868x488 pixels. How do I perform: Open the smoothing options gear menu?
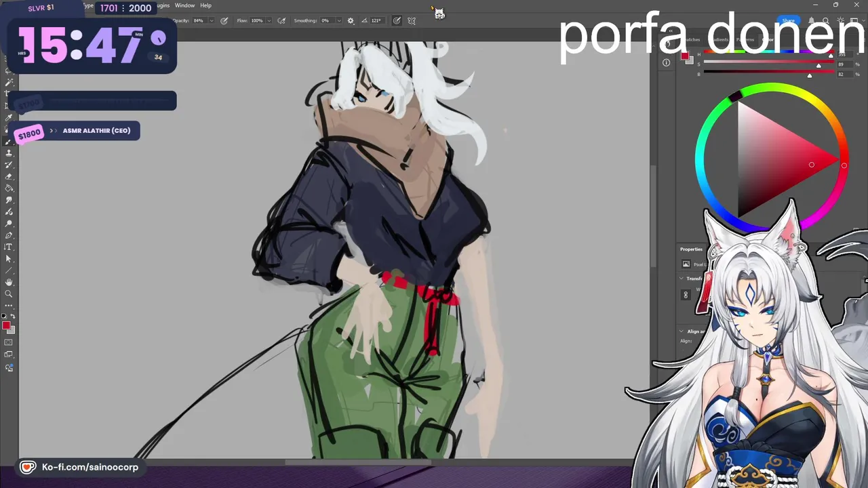351,21
